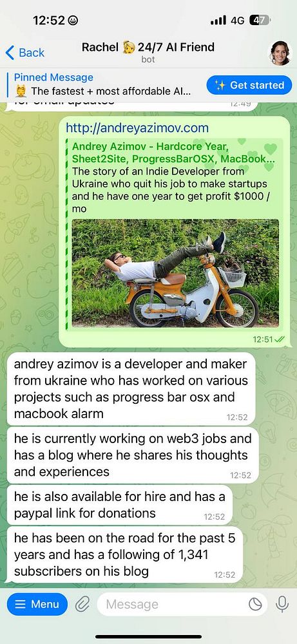Tap the message about paypal link donations
297x644 pixels.
coord(120,505)
